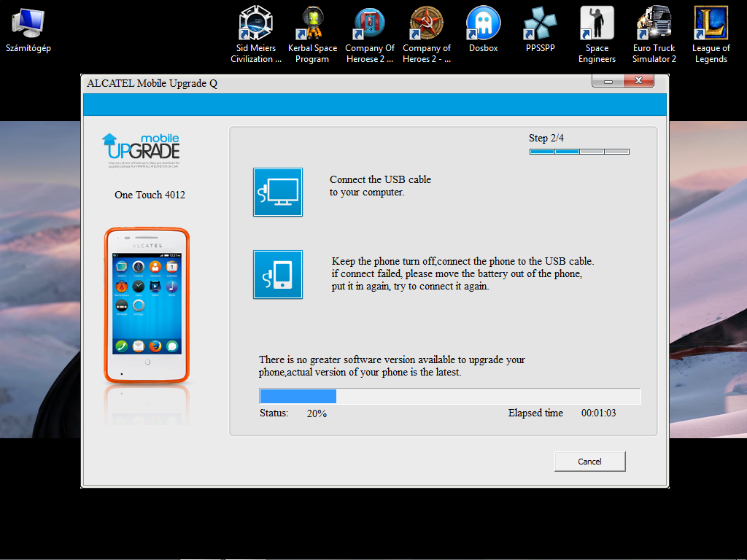Image resolution: width=747 pixels, height=560 pixels.
Task: Click the 'Step 2/4' text
Action: (546, 138)
